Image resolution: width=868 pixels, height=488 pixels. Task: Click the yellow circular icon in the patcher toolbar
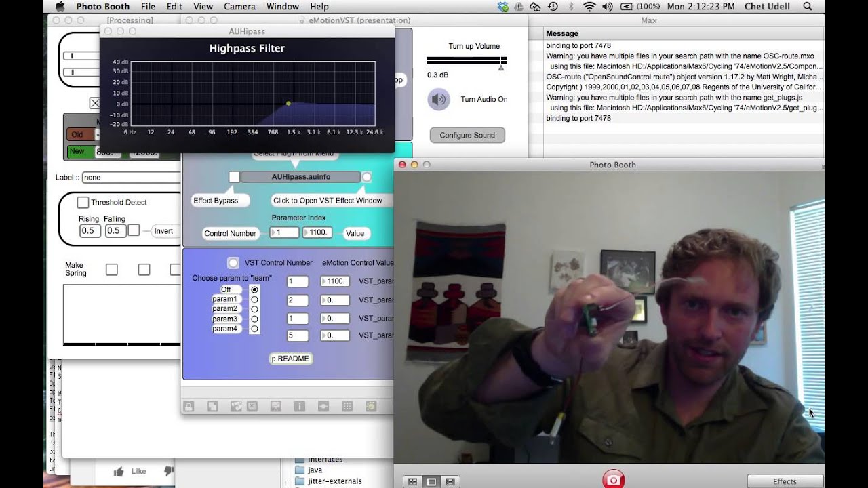pos(371,406)
